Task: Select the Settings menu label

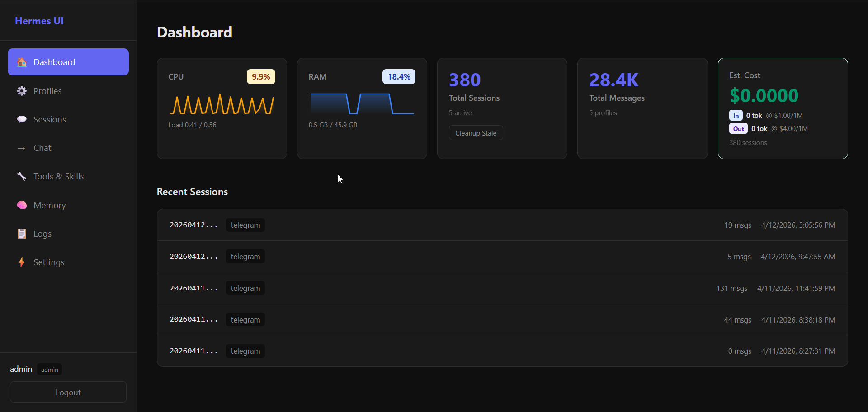Action: tap(49, 262)
